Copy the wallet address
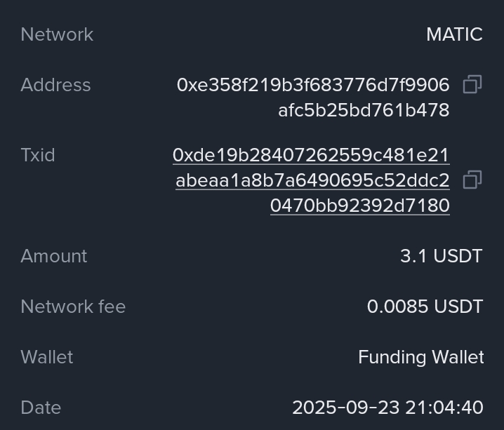The width and height of the screenshot is (504, 430). (472, 85)
